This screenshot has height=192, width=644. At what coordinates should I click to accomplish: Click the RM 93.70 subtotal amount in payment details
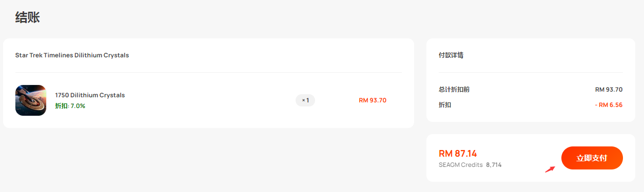coord(609,90)
